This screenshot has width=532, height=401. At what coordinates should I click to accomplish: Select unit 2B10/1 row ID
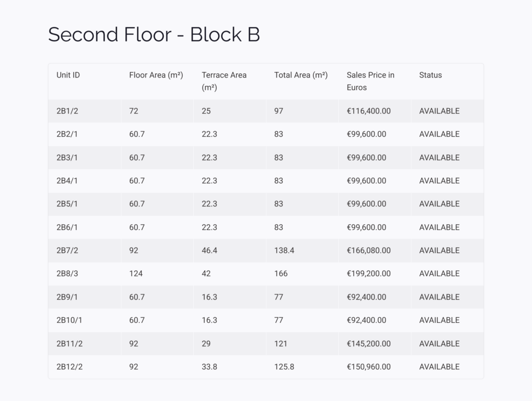coord(69,320)
